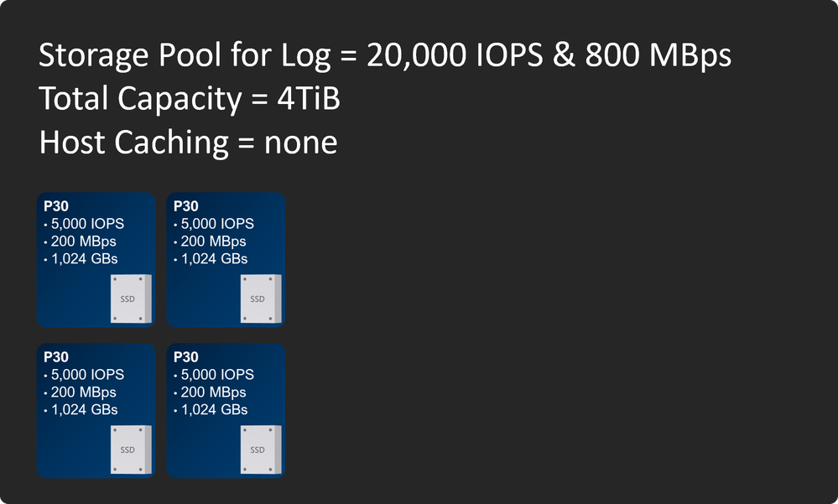Click the SSD icon in bottom-right P30 card

pyautogui.click(x=258, y=449)
